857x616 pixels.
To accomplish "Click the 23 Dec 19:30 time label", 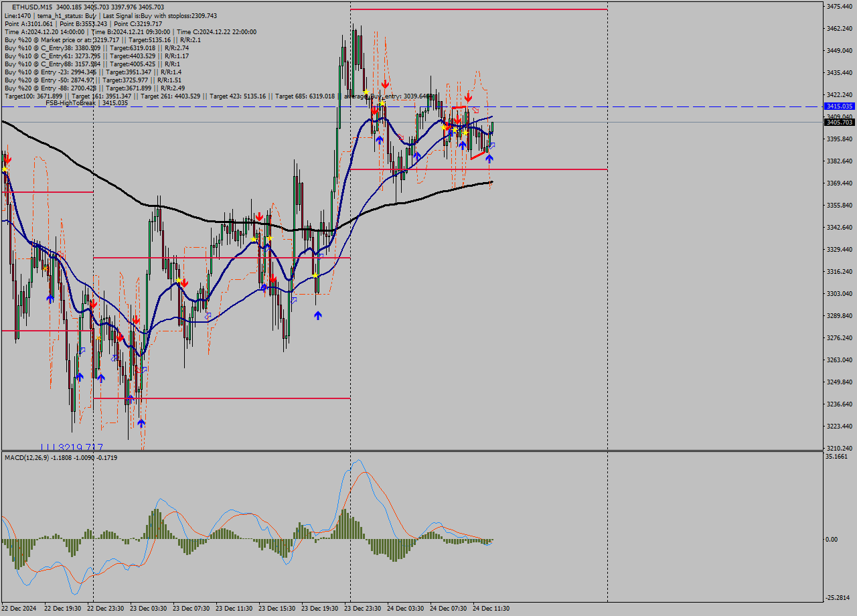I will point(319,609).
